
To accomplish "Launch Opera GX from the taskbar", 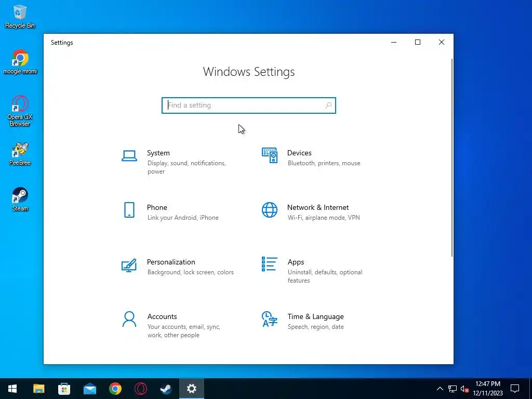I will point(140,389).
